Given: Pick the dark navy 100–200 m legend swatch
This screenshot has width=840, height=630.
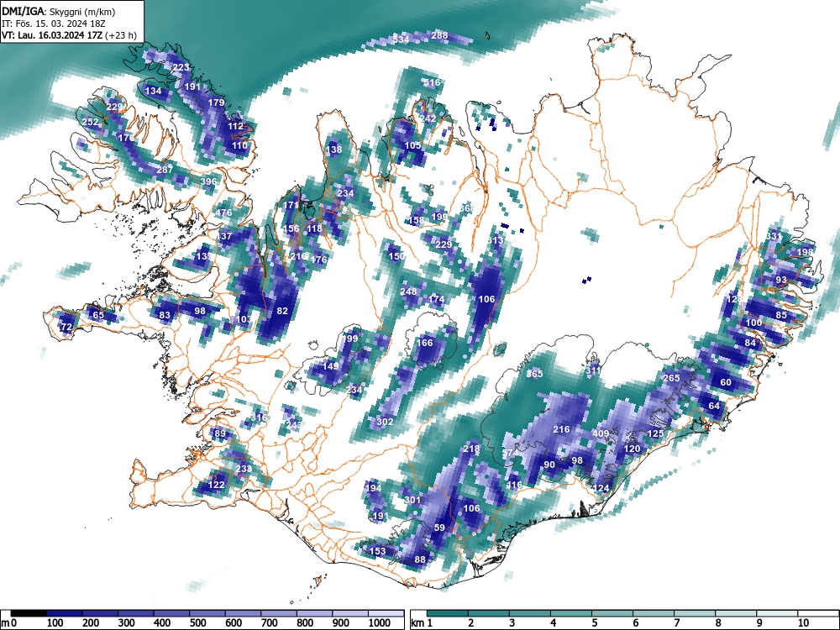Looking at the screenshot, I should [65, 613].
